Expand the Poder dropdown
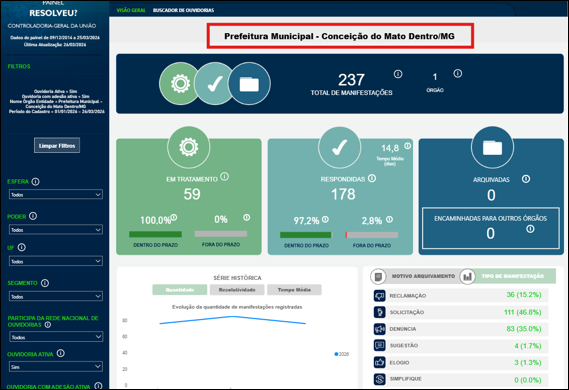The width and height of the screenshot is (569, 390). coord(56,230)
